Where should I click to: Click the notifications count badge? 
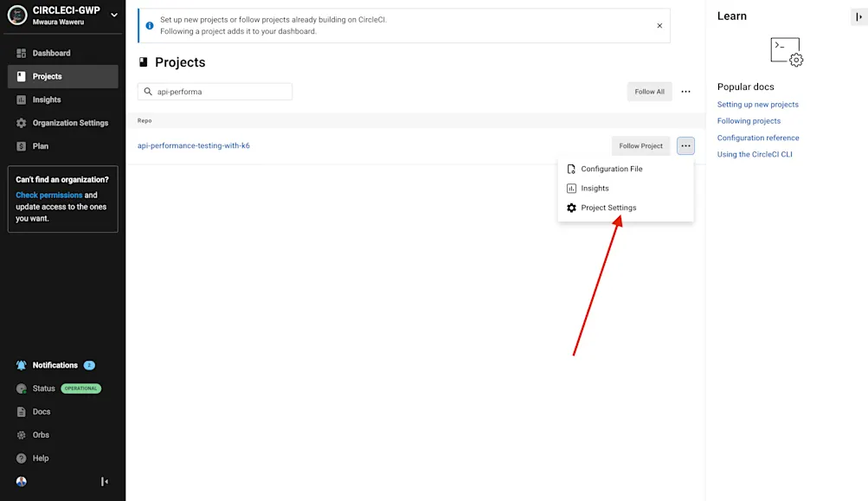(89, 365)
